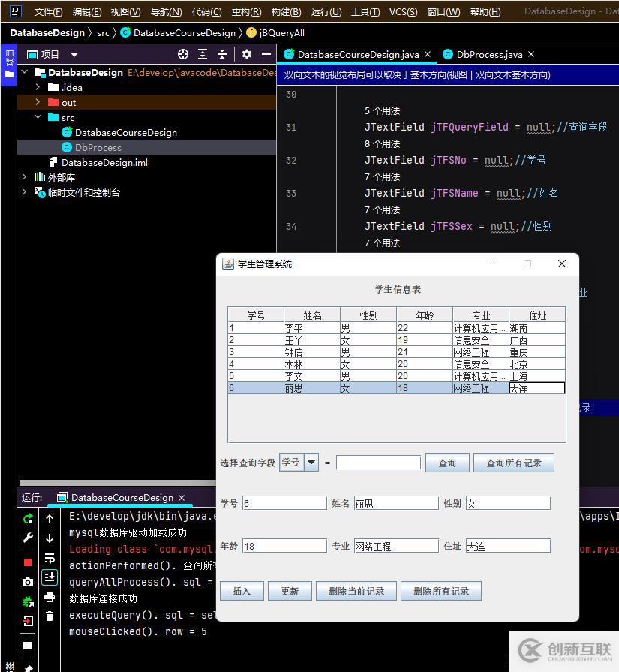
Task: Rerun the DatabaseCourseDesign program
Action: pos(28,519)
